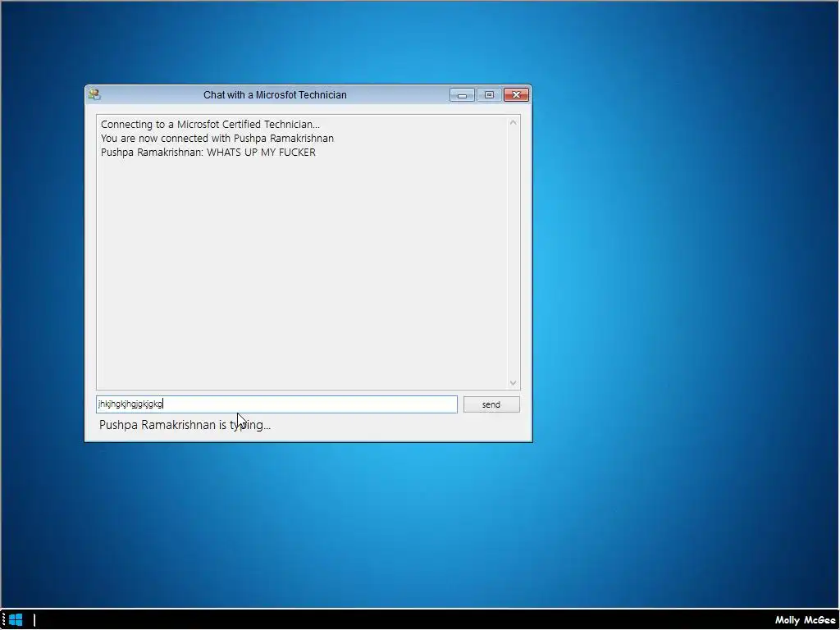Click the 'Molly McGee' name in taskbar
This screenshot has width=840, height=630.
click(805, 620)
